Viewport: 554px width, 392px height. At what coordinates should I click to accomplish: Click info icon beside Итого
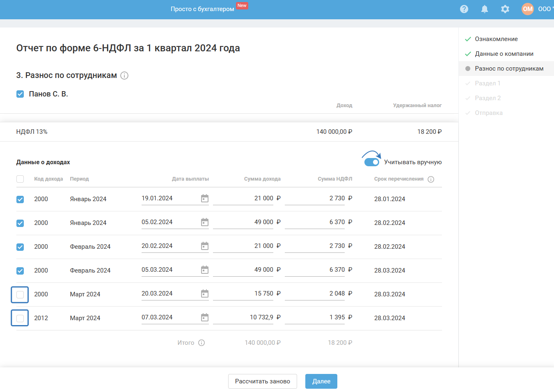point(201,343)
